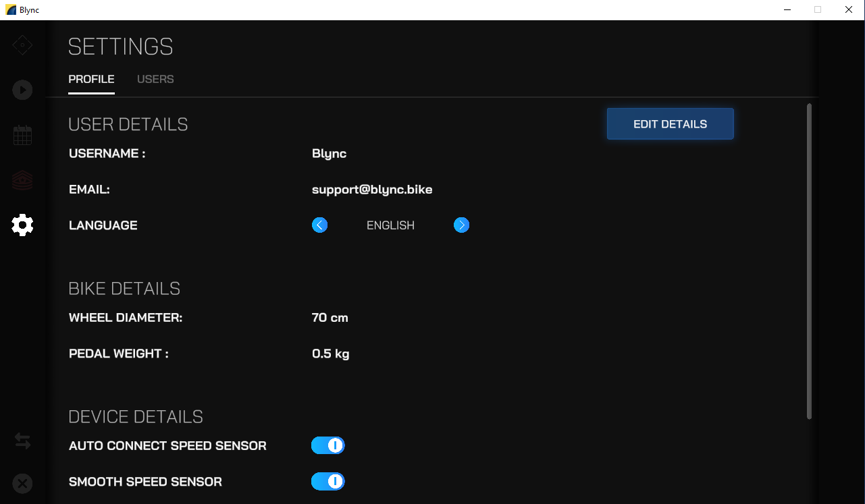Toggle Smooth Speed Sensor switch

pos(328,482)
